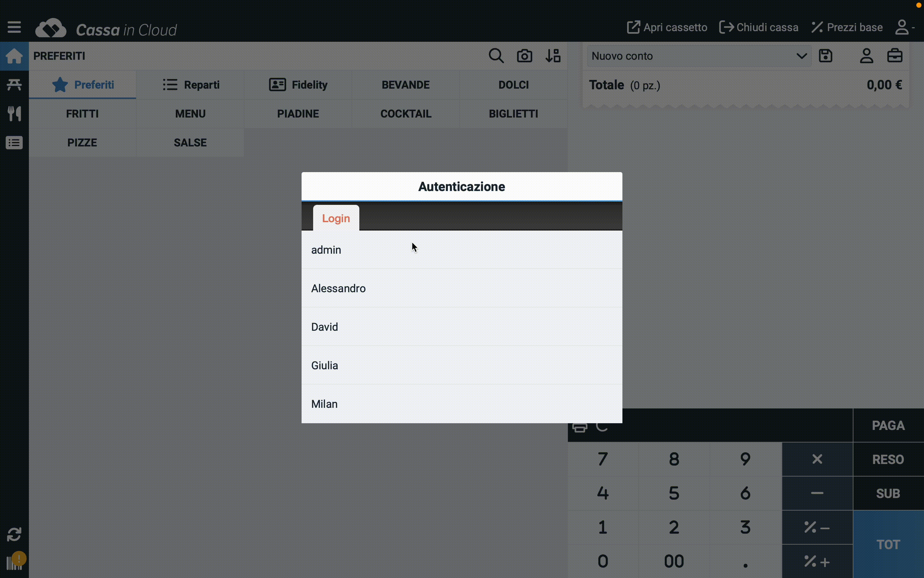Open the orders list sidebar icon

point(14,143)
